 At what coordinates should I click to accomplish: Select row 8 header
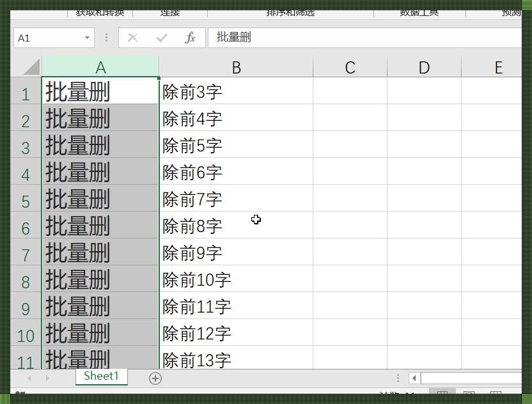(x=26, y=279)
